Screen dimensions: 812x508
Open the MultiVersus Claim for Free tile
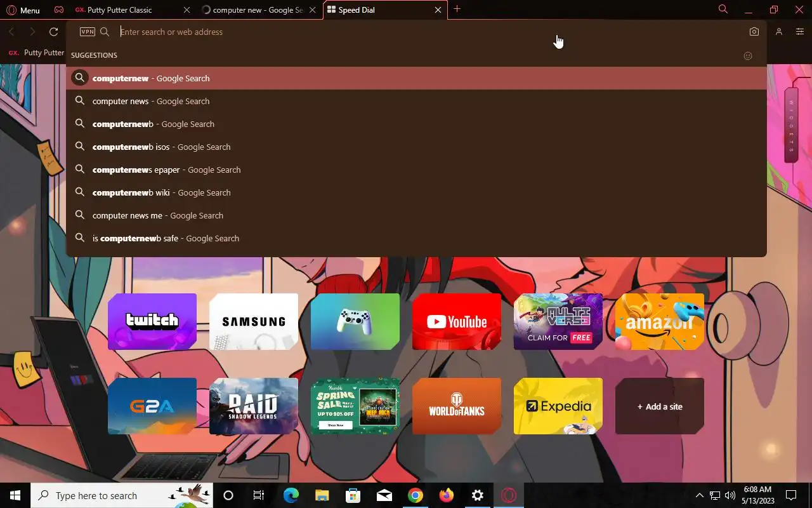click(558, 321)
